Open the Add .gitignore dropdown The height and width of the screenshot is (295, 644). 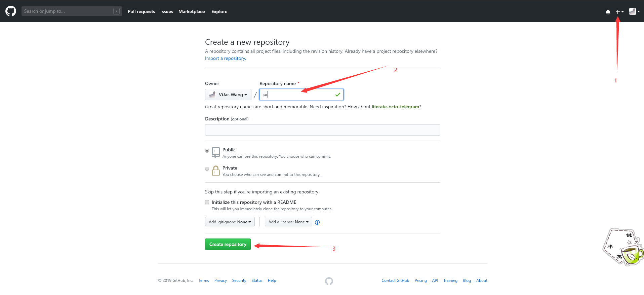click(230, 222)
